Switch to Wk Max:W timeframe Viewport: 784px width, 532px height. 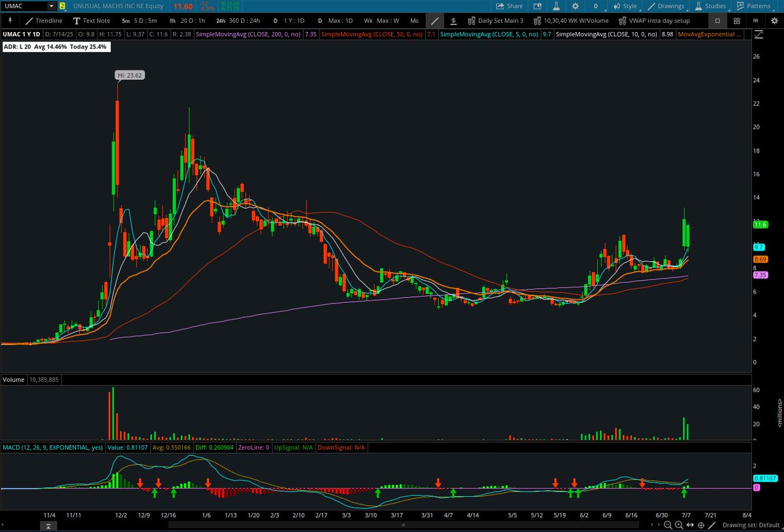[381, 21]
